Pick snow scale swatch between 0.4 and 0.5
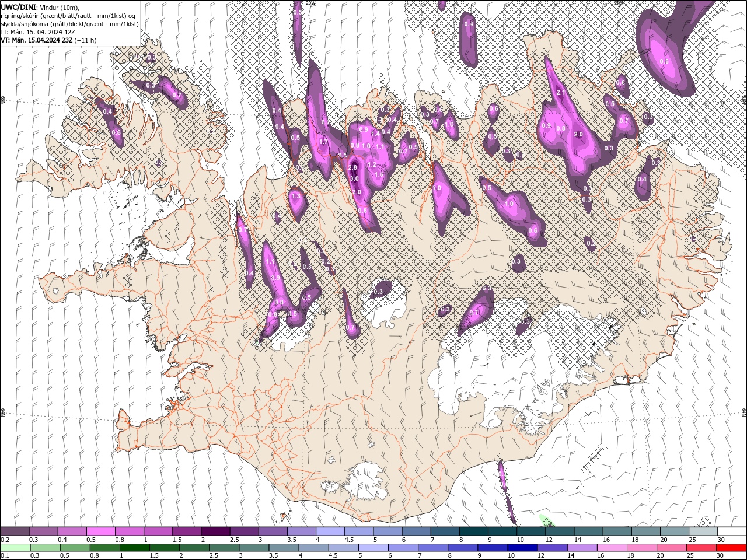 tap(72, 531)
